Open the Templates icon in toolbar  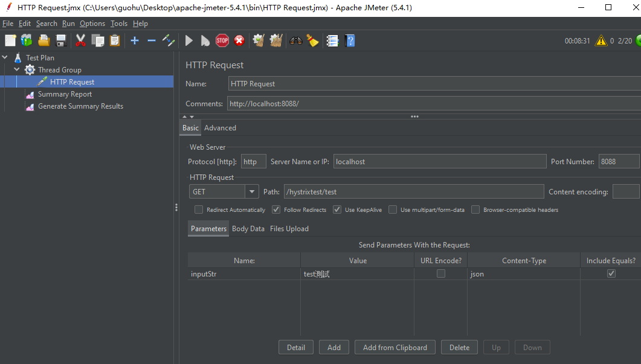(x=27, y=40)
